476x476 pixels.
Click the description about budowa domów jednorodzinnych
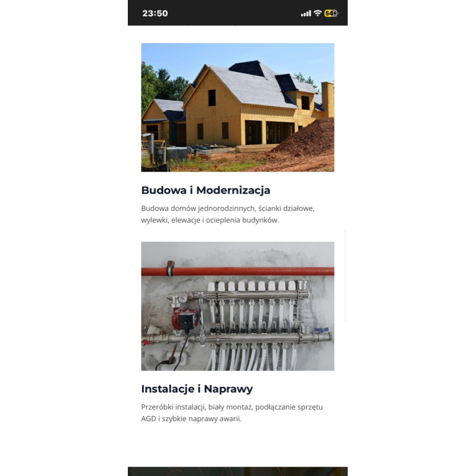point(228,214)
